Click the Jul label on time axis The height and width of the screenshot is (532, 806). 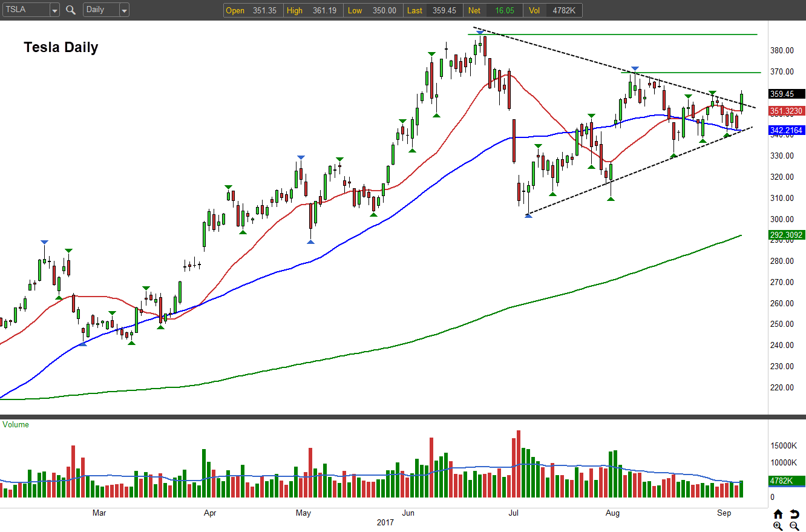[514, 513]
